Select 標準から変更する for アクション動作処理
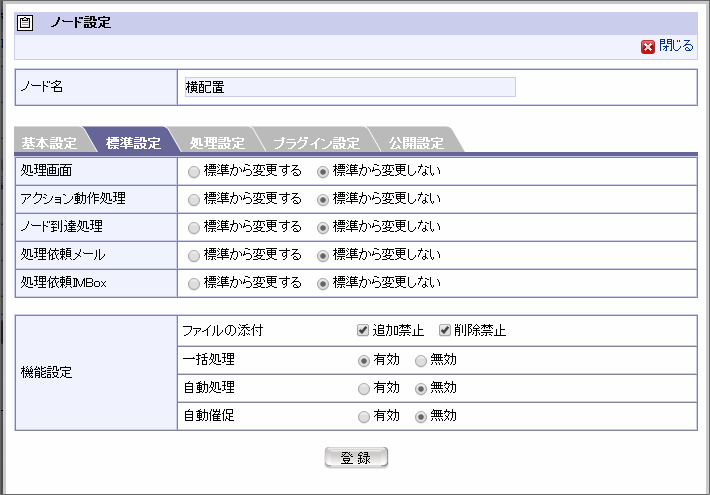 click(194, 200)
